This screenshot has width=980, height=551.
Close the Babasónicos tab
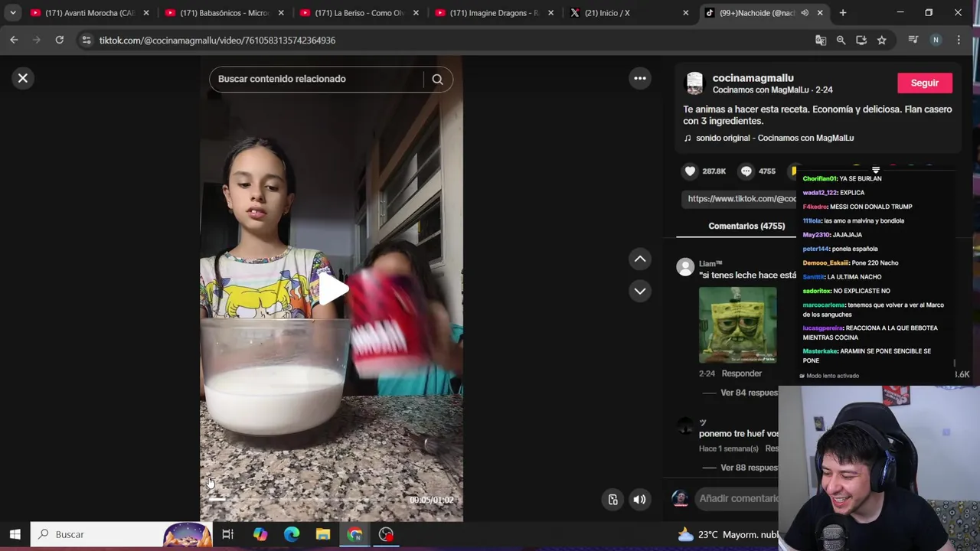coord(281,13)
